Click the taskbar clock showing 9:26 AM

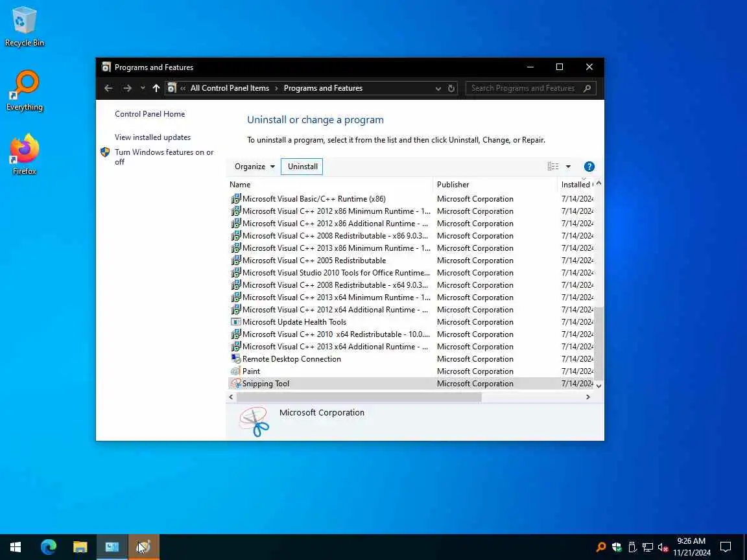(x=691, y=547)
